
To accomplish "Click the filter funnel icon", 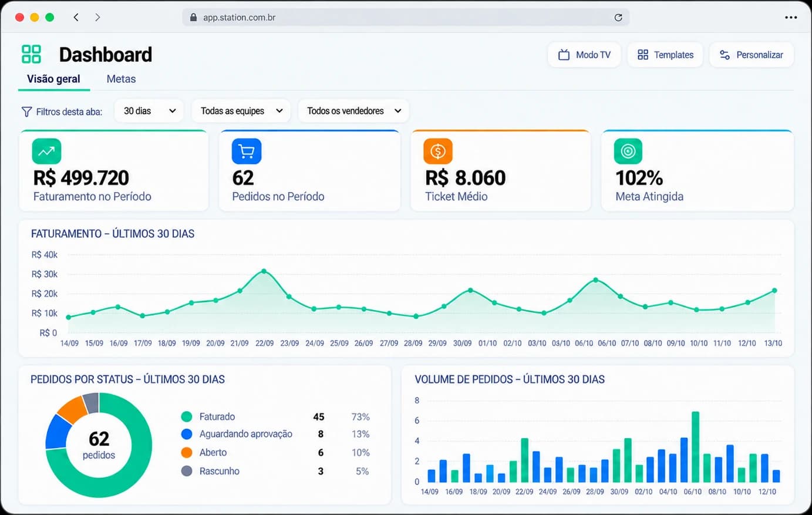I will (26, 112).
